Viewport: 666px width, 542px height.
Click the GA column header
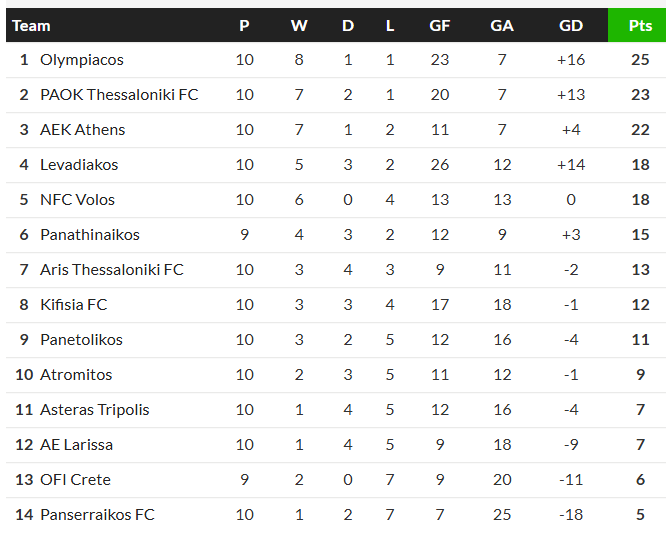[502, 26]
